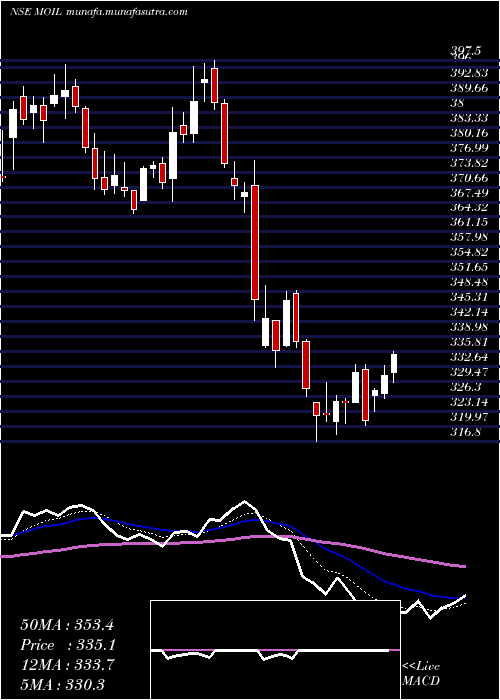Click the 323.14 price level label
500x700 pixels.
(469, 402)
